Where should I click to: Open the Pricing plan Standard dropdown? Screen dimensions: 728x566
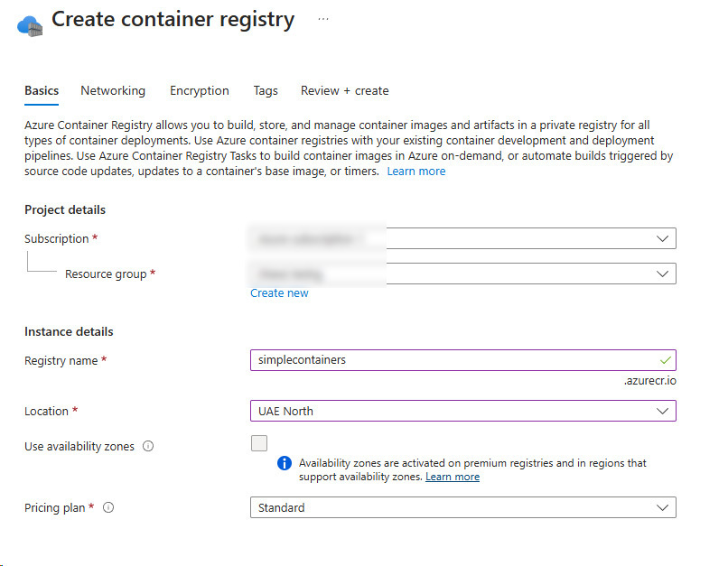(x=462, y=507)
